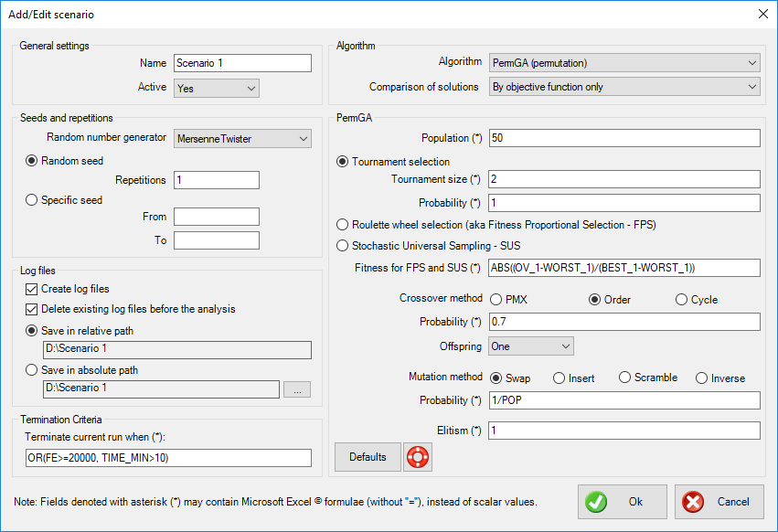Expand the Comparison of solutions dropdown
The image size is (778, 532).
click(624, 87)
